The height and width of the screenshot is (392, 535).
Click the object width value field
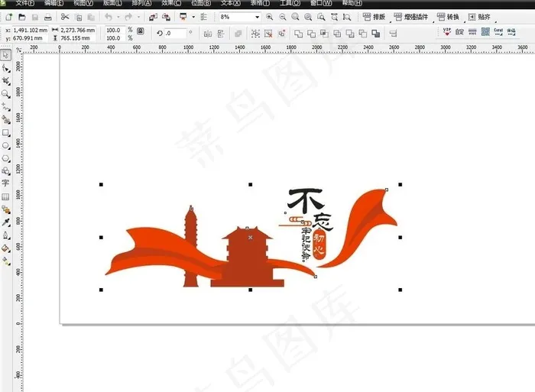(x=77, y=29)
